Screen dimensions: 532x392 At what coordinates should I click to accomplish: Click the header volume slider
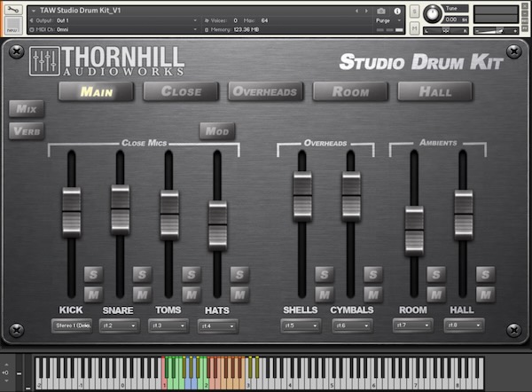coord(496,31)
